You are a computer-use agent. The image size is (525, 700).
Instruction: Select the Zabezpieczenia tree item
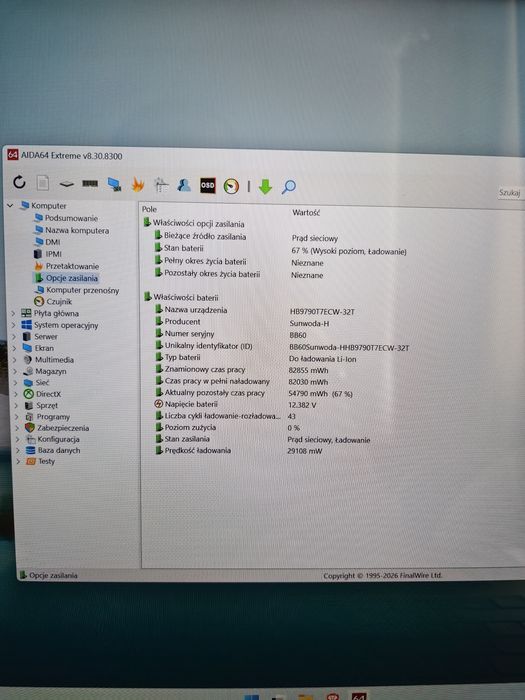(57, 428)
